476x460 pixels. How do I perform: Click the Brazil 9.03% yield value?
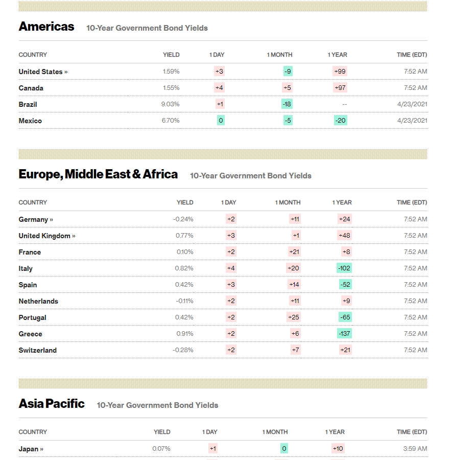tap(171, 104)
